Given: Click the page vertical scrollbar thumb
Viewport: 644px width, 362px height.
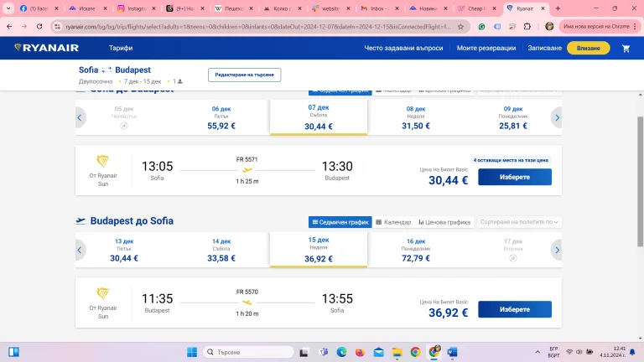Looking at the screenshot, I should (x=640, y=181).
